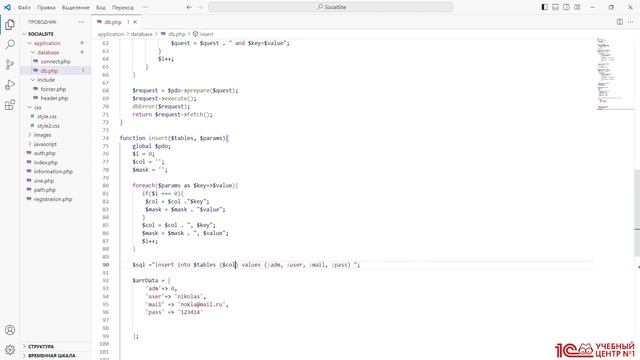Show more menu items via ellipsis

coord(145,7)
